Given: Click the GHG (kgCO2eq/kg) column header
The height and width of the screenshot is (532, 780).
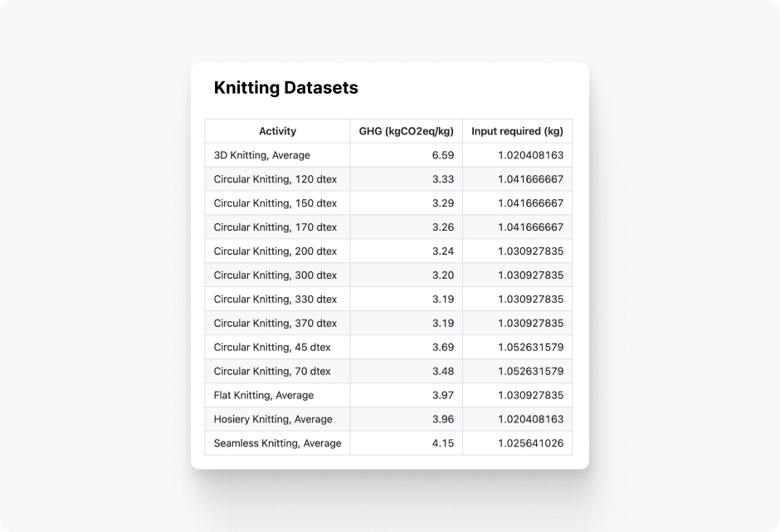Looking at the screenshot, I should tap(407, 131).
